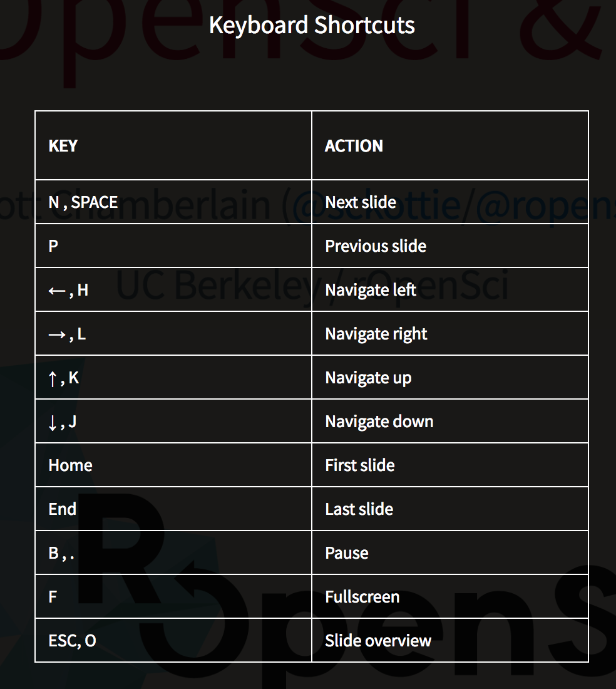Click the 'Previous slide' action text
Image resolution: width=616 pixels, height=689 pixels.
pyautogui.click(x=376, y=246)
